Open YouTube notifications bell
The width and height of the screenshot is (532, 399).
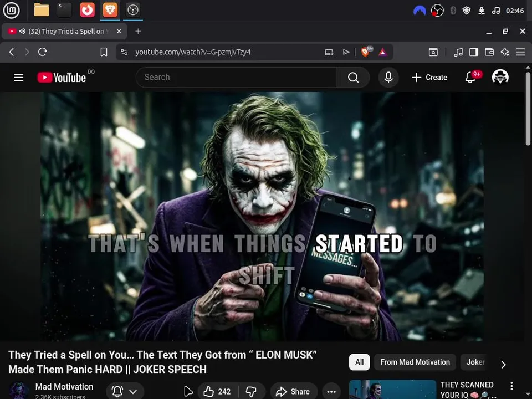click(x=470, y=78)
